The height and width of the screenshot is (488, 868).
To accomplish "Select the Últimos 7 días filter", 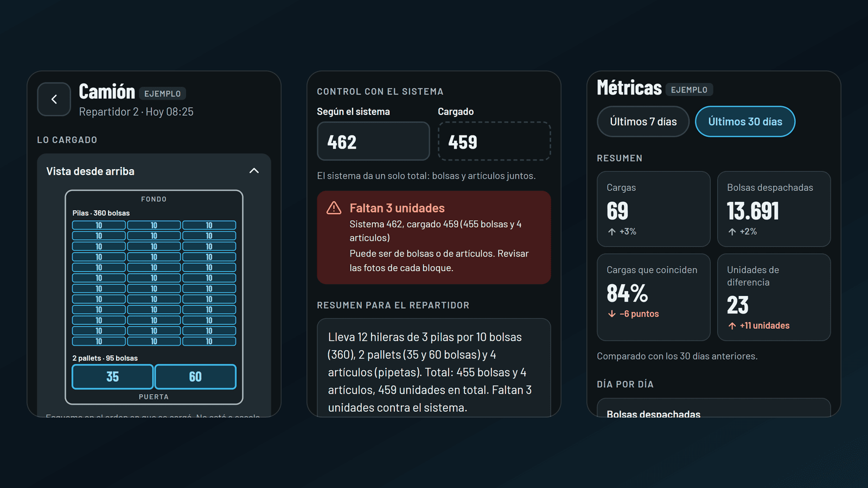I will 643,121.
